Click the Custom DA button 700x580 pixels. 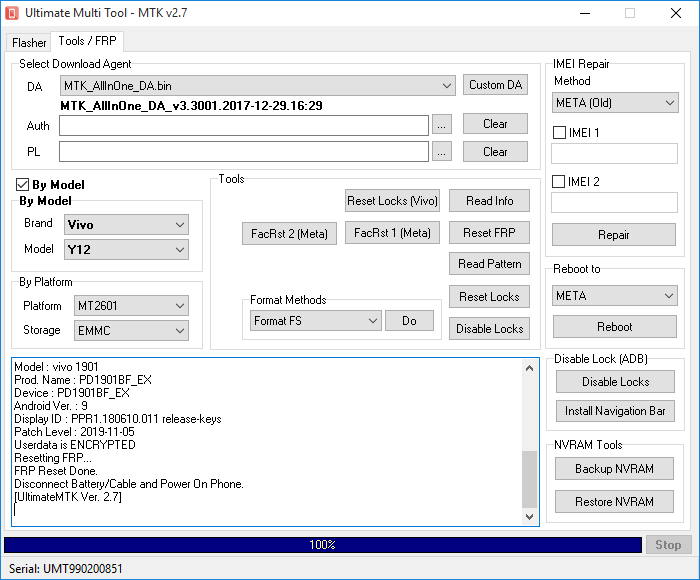[x=495, y=85]
